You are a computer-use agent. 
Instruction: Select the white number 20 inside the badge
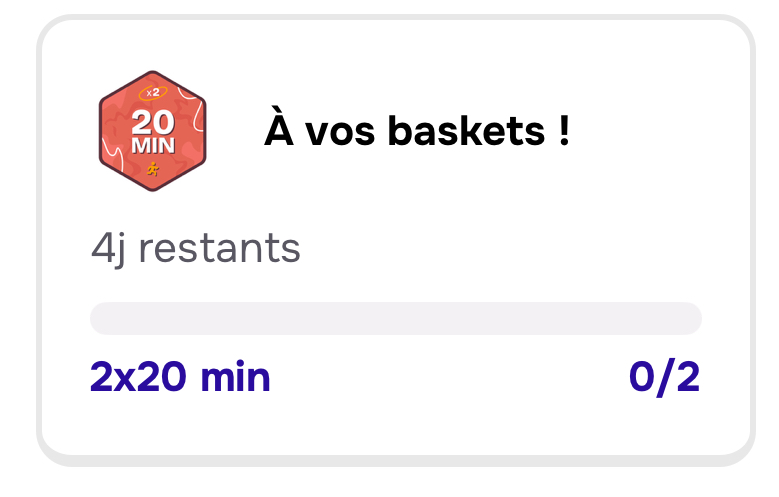152,122
